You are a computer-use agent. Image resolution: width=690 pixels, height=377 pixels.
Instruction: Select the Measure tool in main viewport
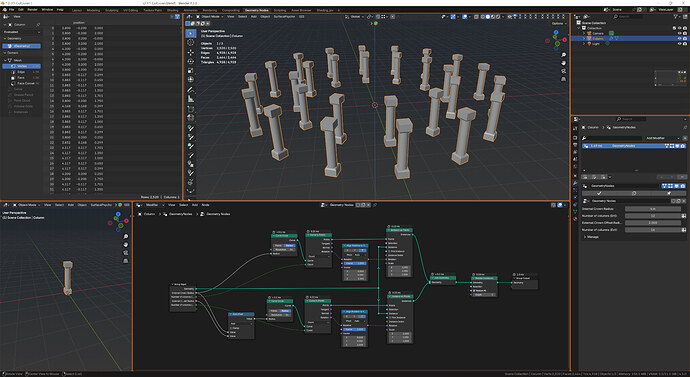191,99
